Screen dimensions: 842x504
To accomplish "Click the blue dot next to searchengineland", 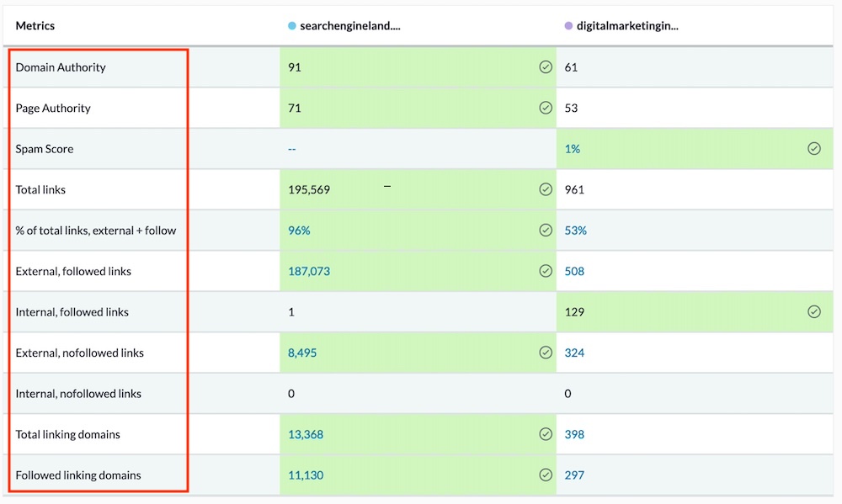I will (292, 26).
